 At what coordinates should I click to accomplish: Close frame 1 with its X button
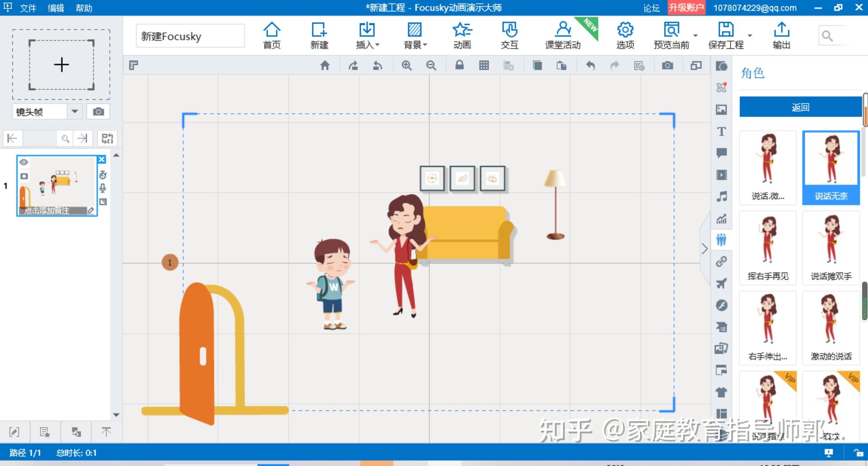(102, 159)
